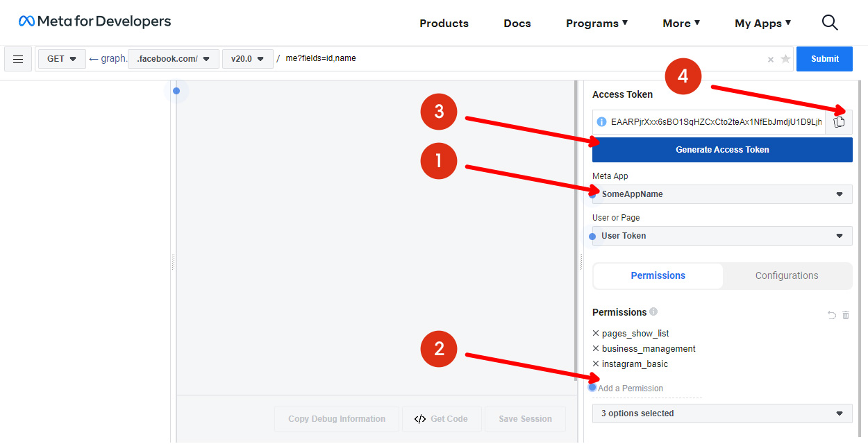
Task: Click the search magnifier icon
Action: tap(830, 23)
